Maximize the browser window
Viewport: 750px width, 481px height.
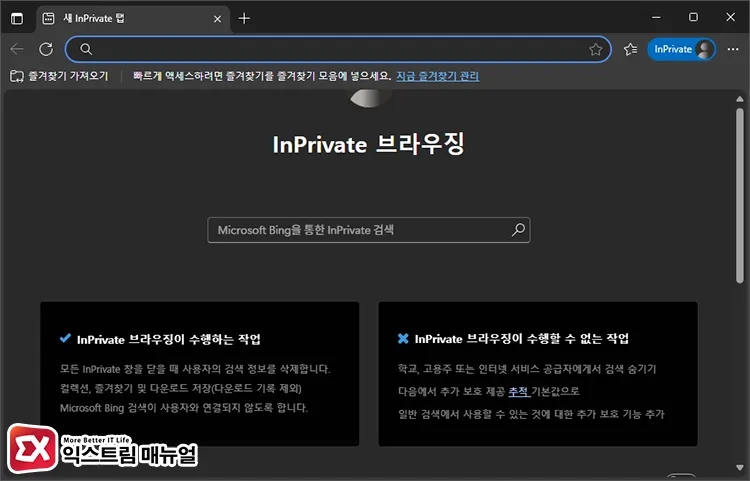(693, 17)
